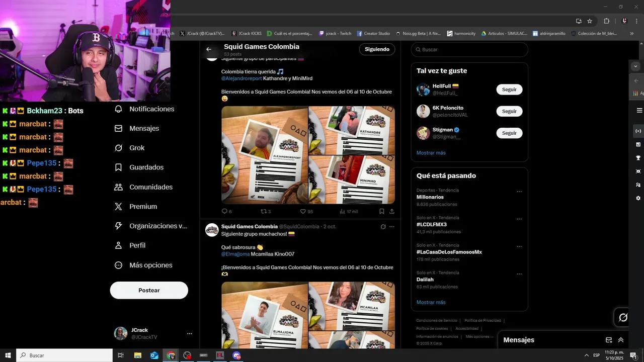644x362 pixels.
Task: Toggle the Siguiendo follow button
Action: 377,49
